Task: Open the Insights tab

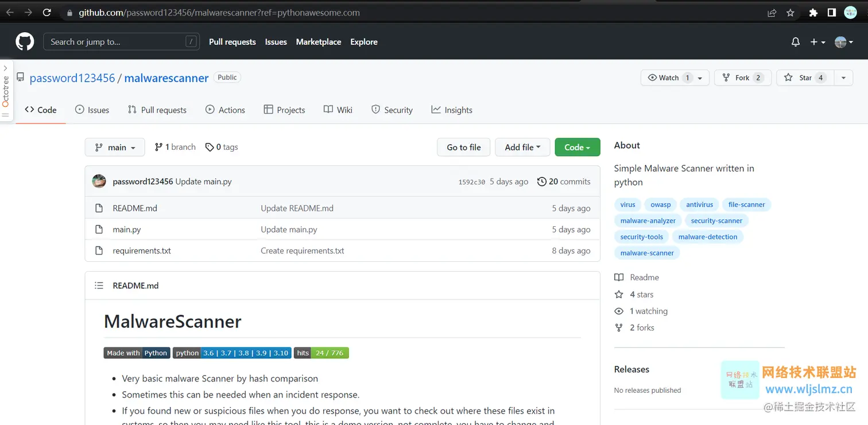Action: 452,110
